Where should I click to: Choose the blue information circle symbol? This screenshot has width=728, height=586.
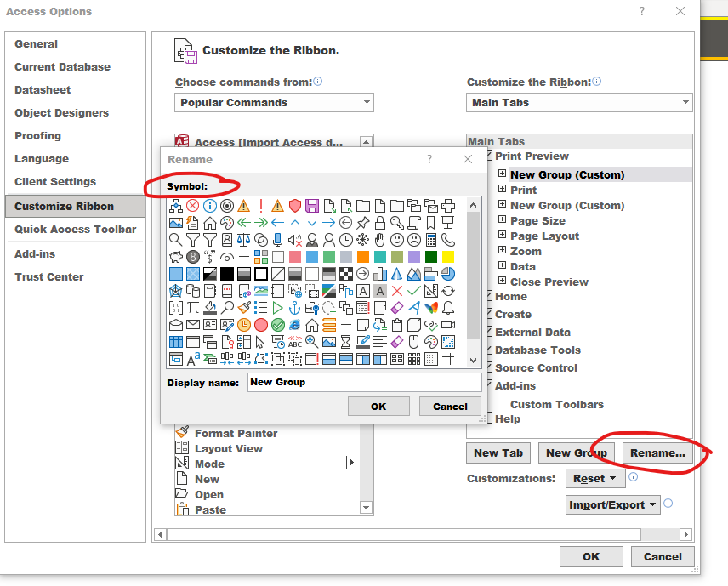click(210, 205)
